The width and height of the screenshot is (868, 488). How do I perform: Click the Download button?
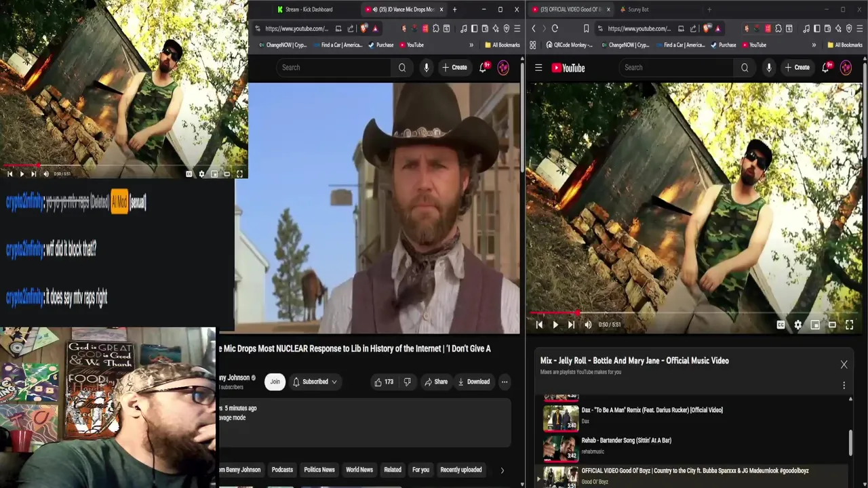[x=473, y=382]
